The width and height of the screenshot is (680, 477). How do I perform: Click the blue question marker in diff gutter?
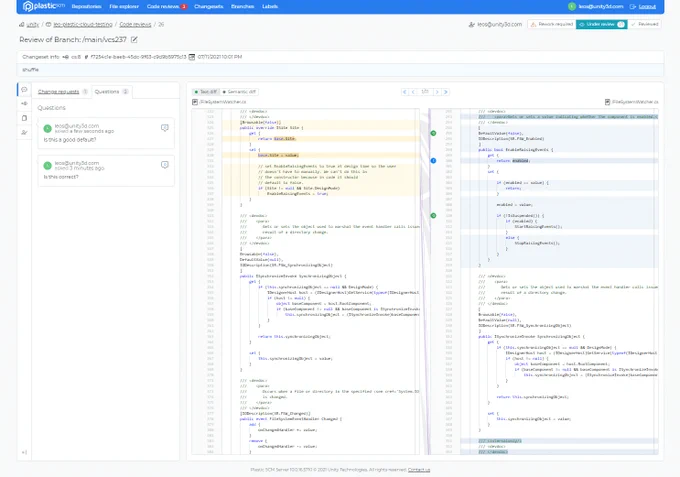click(433, 160)
